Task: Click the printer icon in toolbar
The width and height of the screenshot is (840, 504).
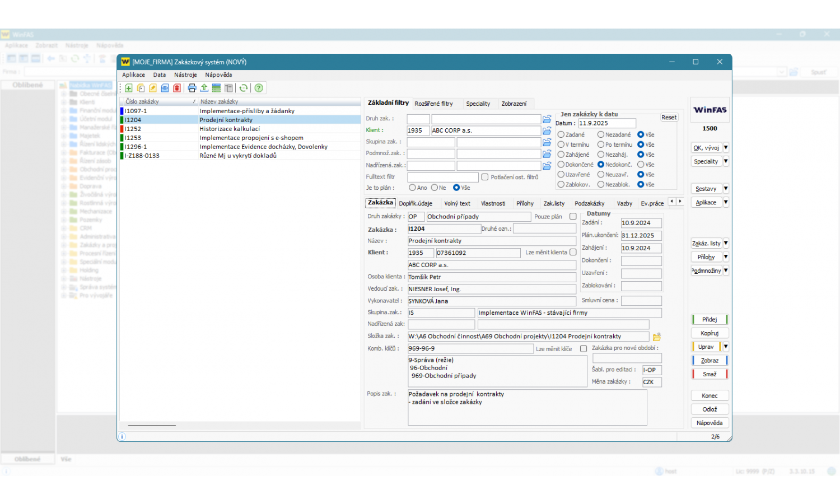Action: pos(192,88)
